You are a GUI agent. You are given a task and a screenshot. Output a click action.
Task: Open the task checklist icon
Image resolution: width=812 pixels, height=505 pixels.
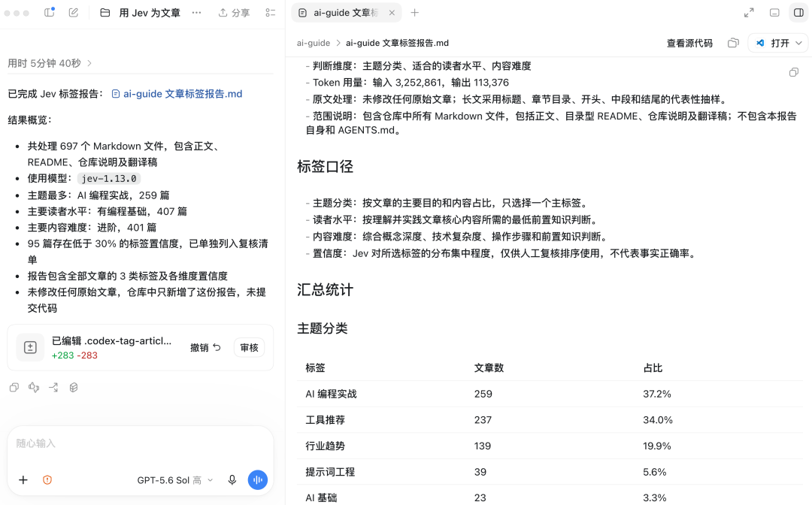[271, 13]
